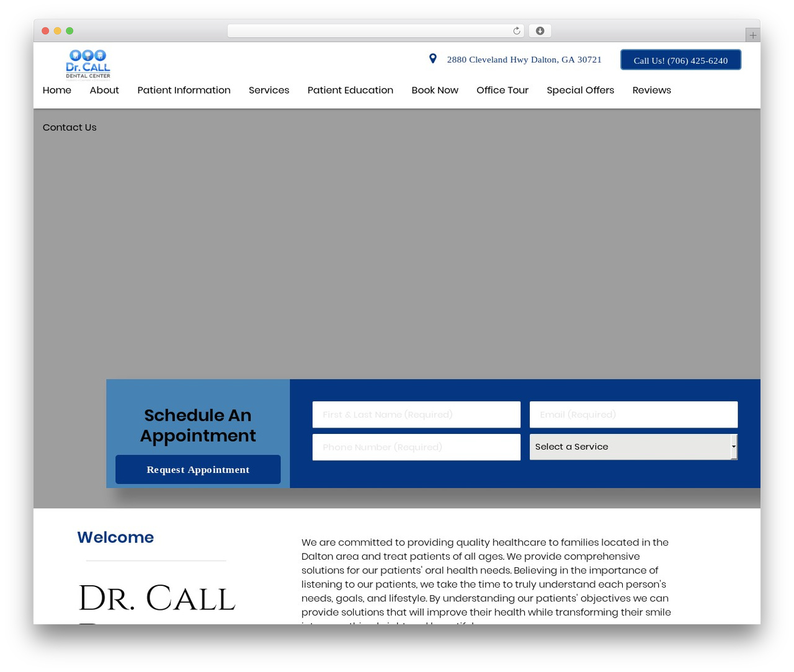Go to the Book Now page

(435, 91)
